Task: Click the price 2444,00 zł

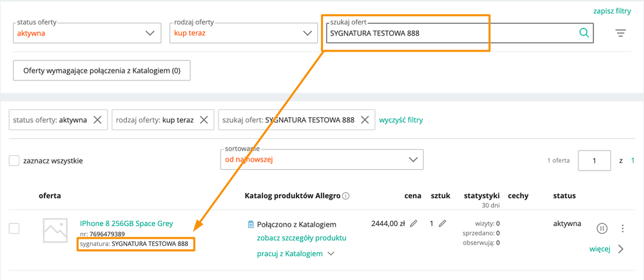Action: (x=389, y=223)
